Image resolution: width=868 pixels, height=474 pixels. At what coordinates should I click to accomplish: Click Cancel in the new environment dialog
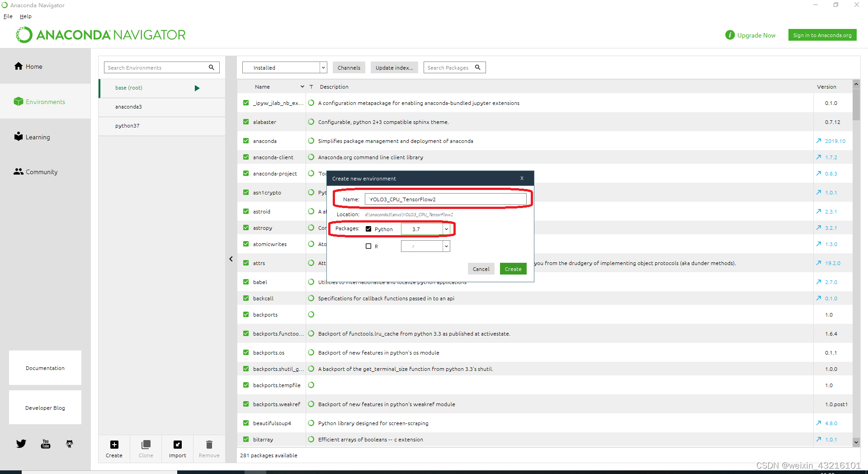(481, 269)
